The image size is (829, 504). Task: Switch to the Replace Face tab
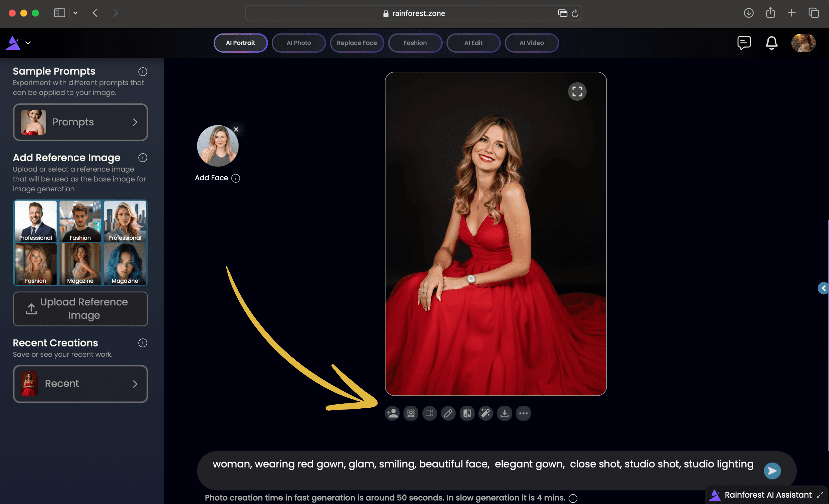[357, 43]
